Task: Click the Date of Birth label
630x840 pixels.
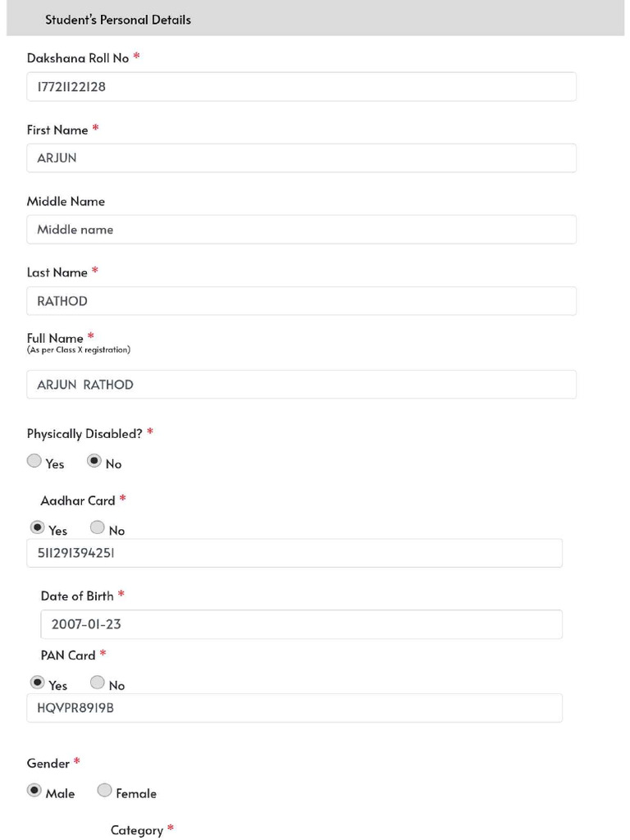Action: pyautogui.click(x=77, y=596)
